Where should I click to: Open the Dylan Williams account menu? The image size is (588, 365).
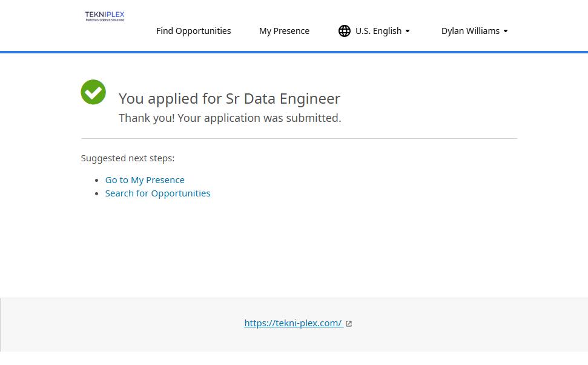[x=470, y=31]
